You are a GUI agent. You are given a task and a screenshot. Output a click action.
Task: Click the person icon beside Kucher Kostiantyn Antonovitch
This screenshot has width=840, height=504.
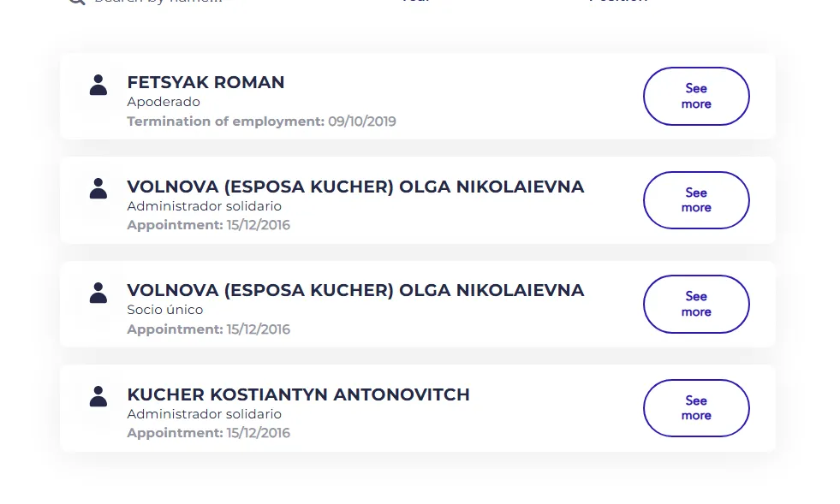tap(98, 396)
